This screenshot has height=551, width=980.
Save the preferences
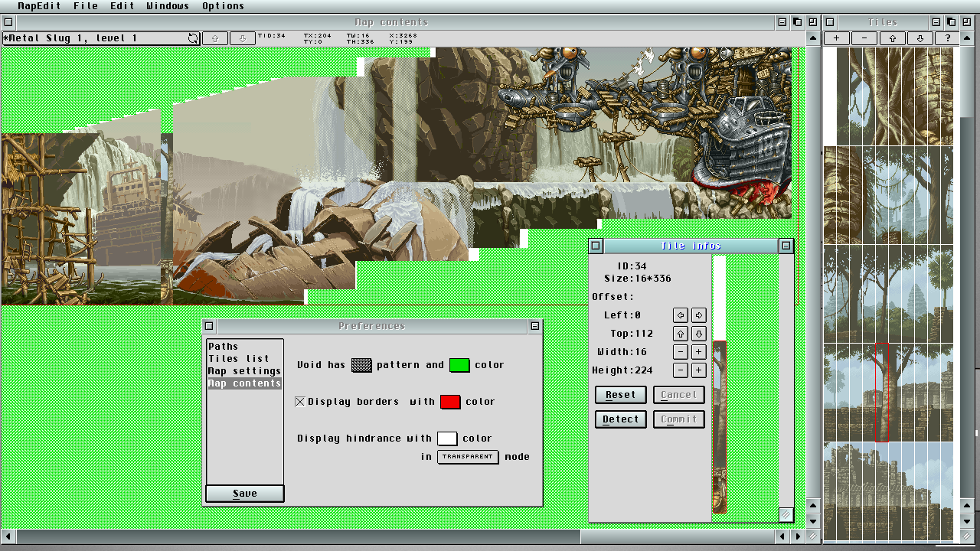click(245, 494)
